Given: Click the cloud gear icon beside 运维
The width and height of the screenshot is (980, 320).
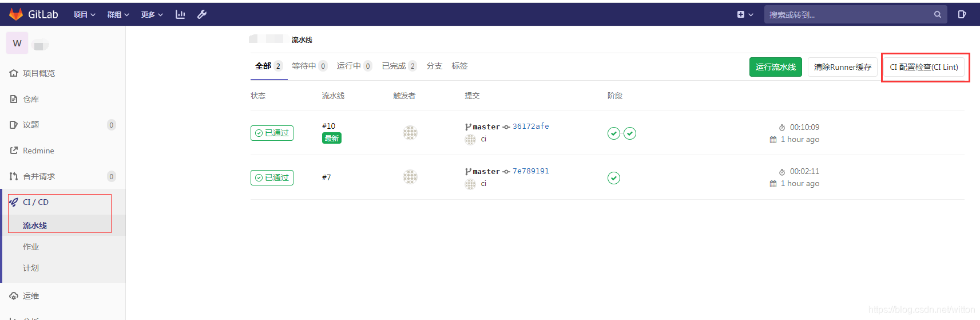Looking at the screenshot, I should click(14, 296).
